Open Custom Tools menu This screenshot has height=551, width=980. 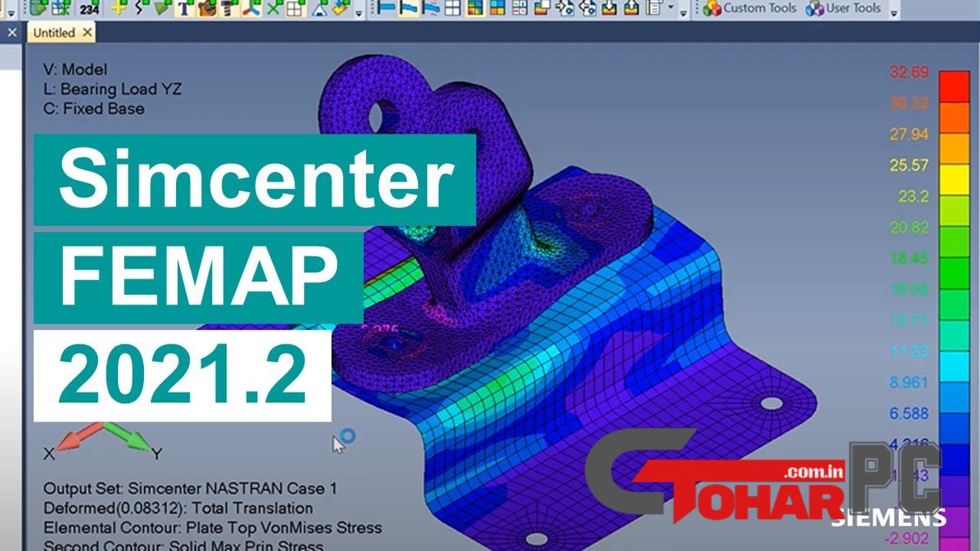(x=750, y=8)
